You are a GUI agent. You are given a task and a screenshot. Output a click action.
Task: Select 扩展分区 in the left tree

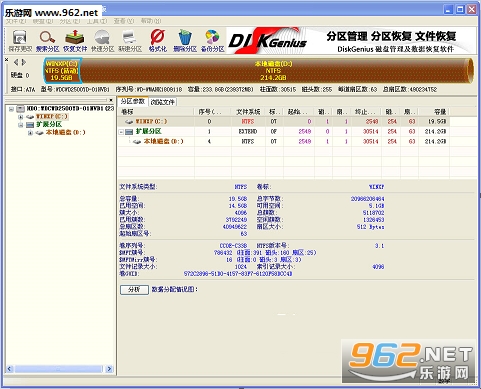pyautogui.click(x=49, y=125)
